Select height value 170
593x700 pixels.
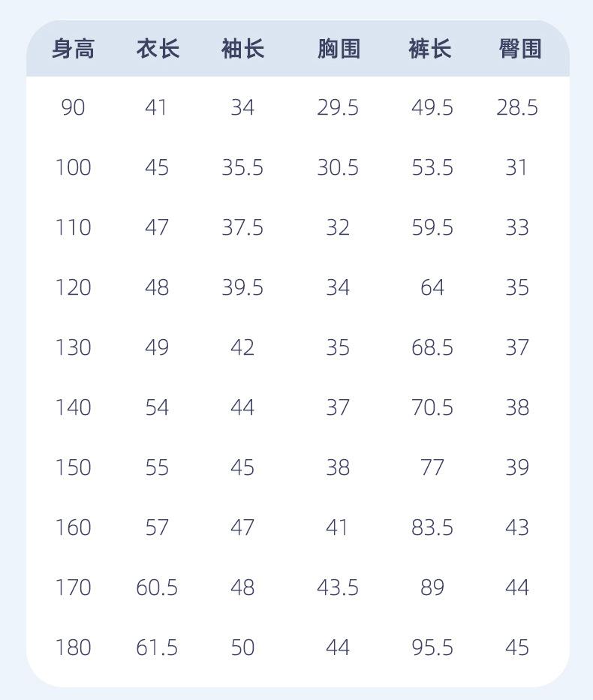click(x=74, y=587)
